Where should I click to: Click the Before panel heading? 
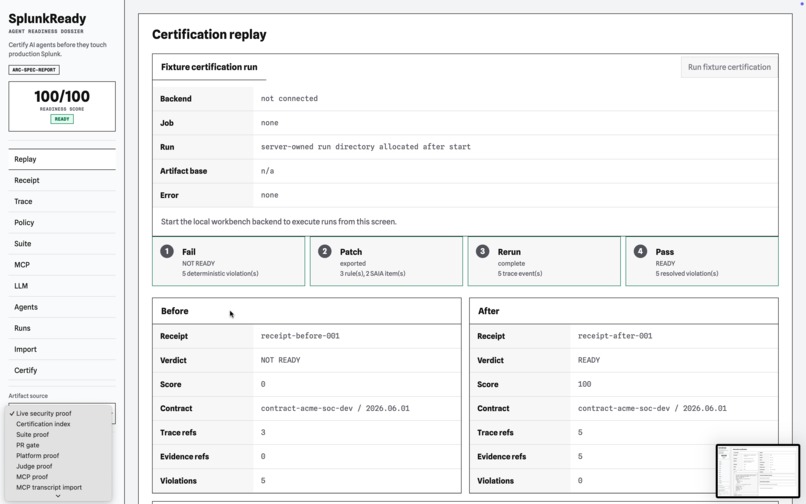[x=175, y=311]
